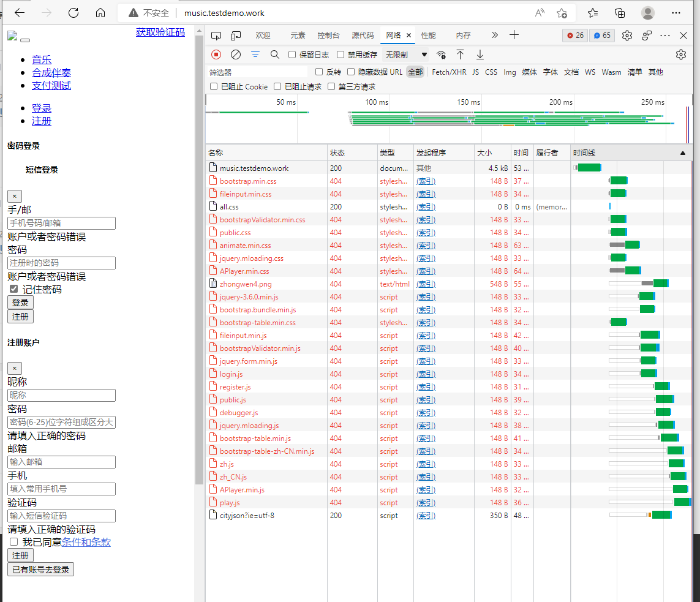Open the 支付测试 link
Screen dimensions: 700x602
click(51, 86)
